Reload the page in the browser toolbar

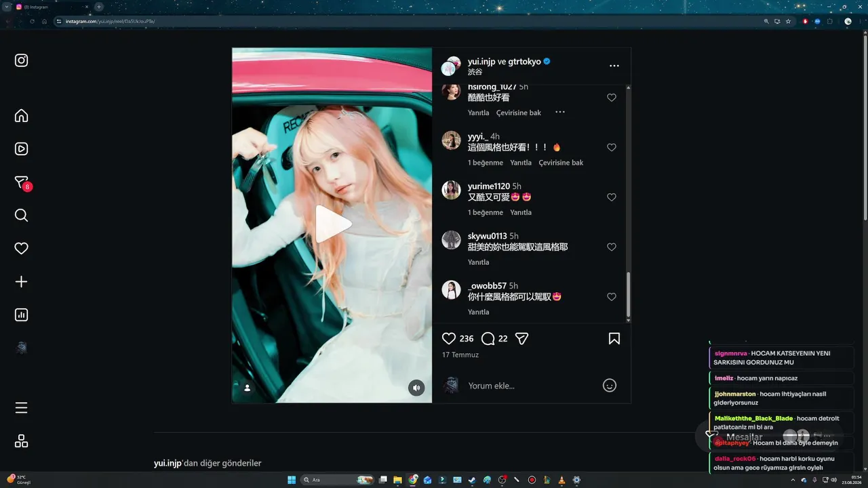point(32,21)
